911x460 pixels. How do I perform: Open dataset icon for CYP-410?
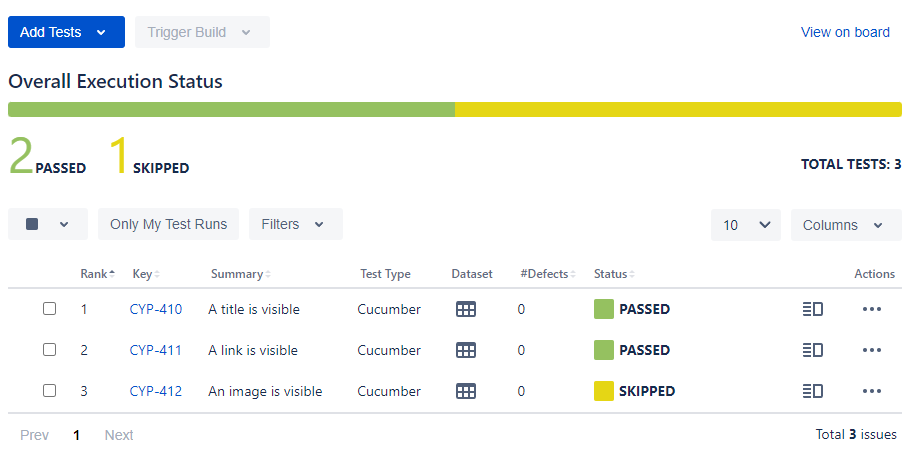[465, 309]
